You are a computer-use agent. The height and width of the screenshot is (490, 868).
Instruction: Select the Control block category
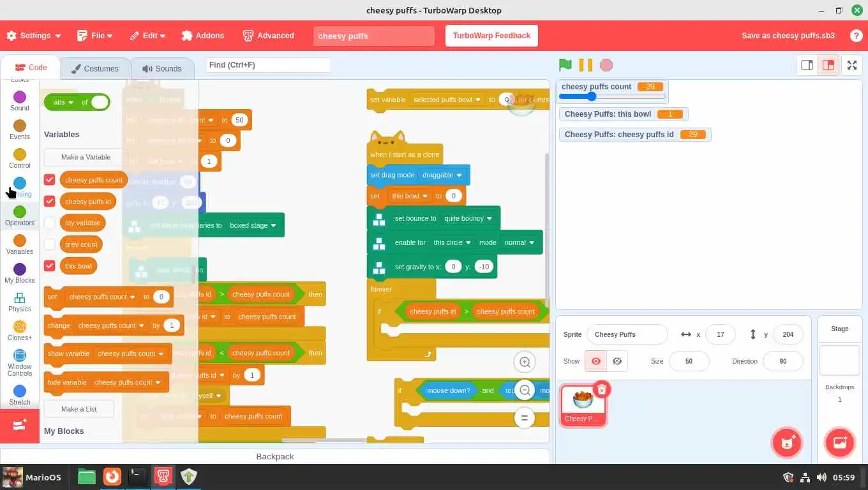click(20, 158)
